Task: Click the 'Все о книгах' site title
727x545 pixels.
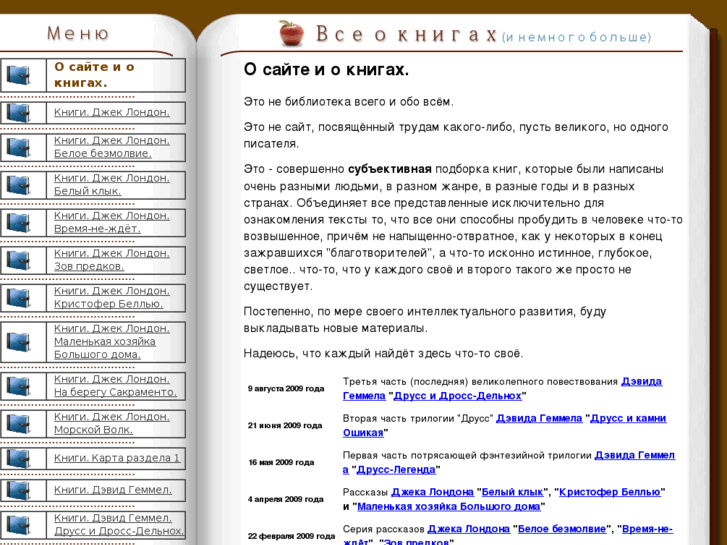Action: [407, 35]
